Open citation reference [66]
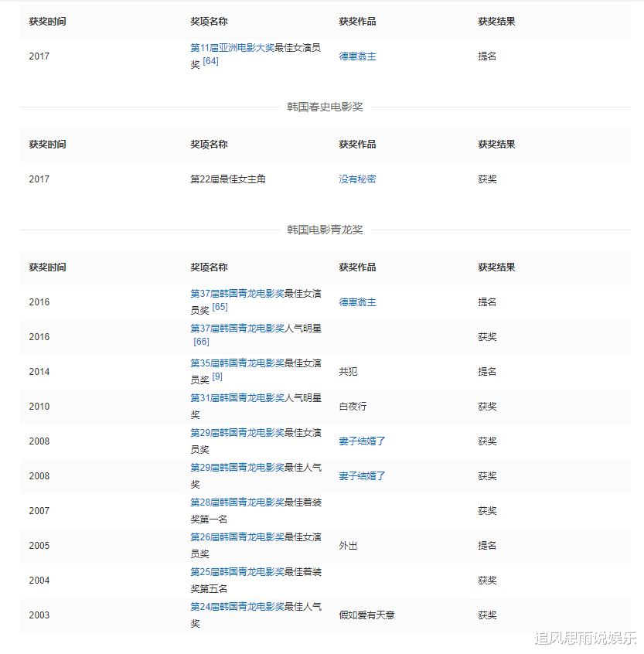Viewport: 644px width, 654px height. (x=201, y=342)
